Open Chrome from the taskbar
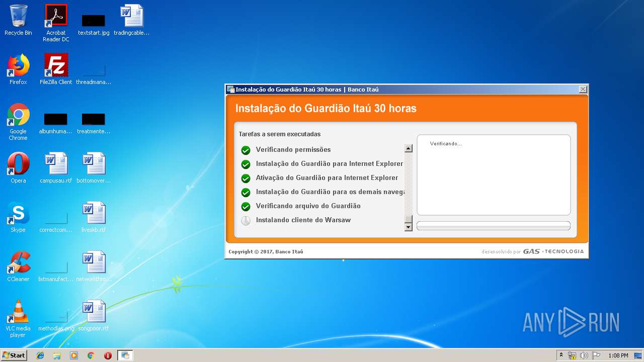The height and width of the screenshot is (362, 644). click(x=91, y=355)
